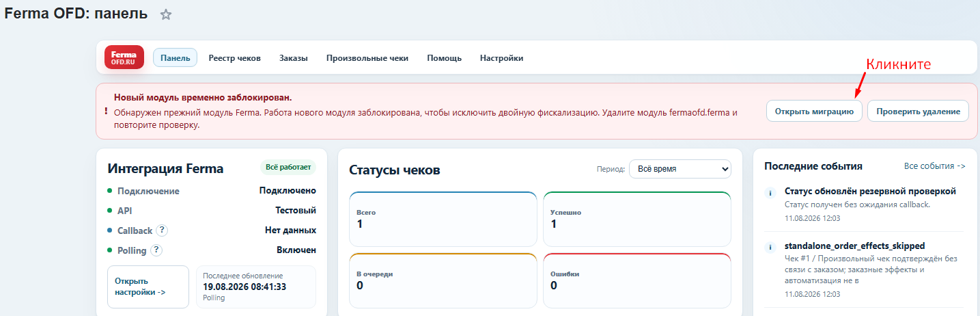
Task: Click the Callback help question mark
Action: point(162,231)
